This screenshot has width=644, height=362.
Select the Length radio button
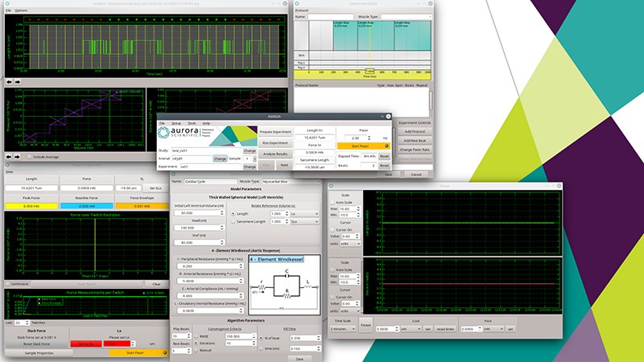pyautogui.click(x=233, y=214)
